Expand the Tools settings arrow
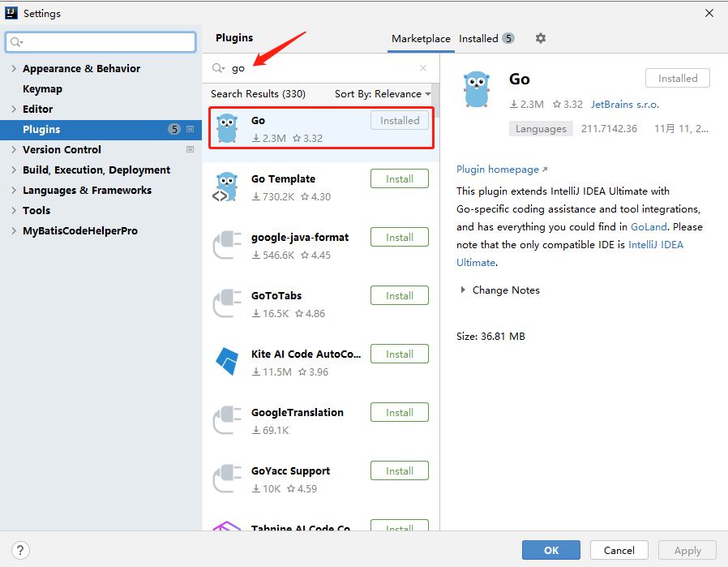 (14, 210)
